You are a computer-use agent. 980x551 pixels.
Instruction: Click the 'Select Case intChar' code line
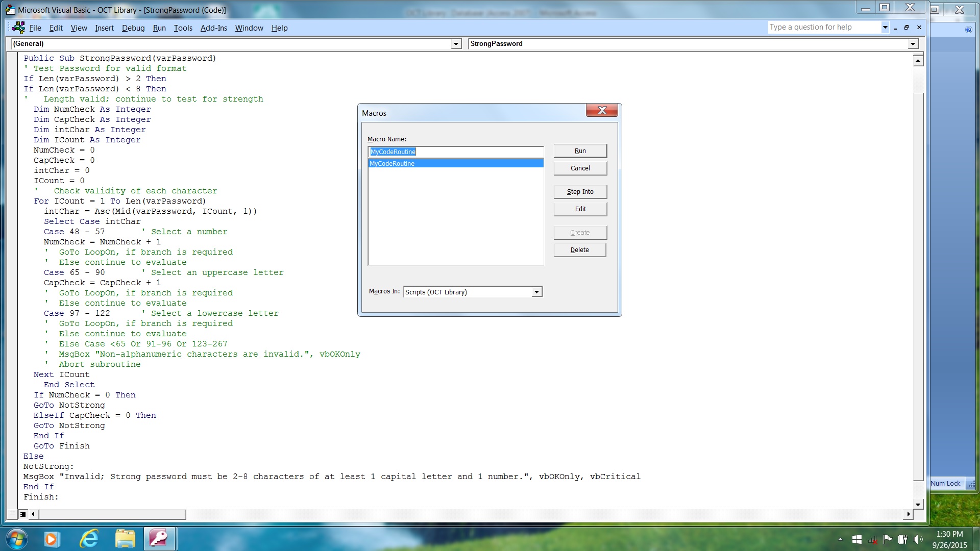point(92,221)
